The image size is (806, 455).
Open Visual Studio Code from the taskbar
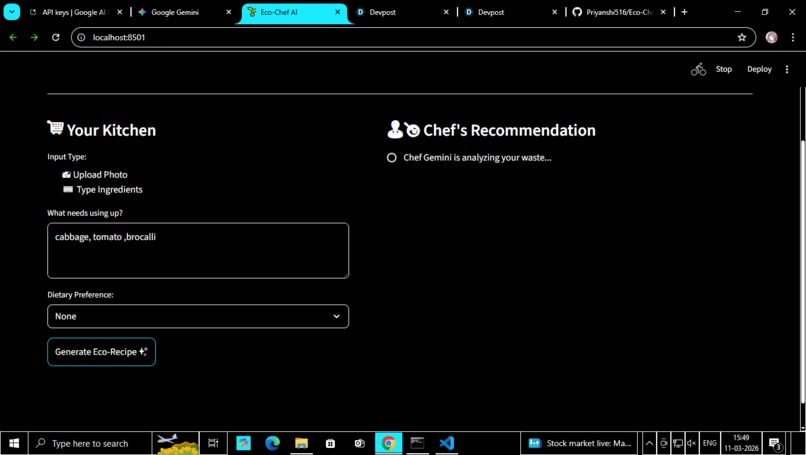tap(447, 443)
